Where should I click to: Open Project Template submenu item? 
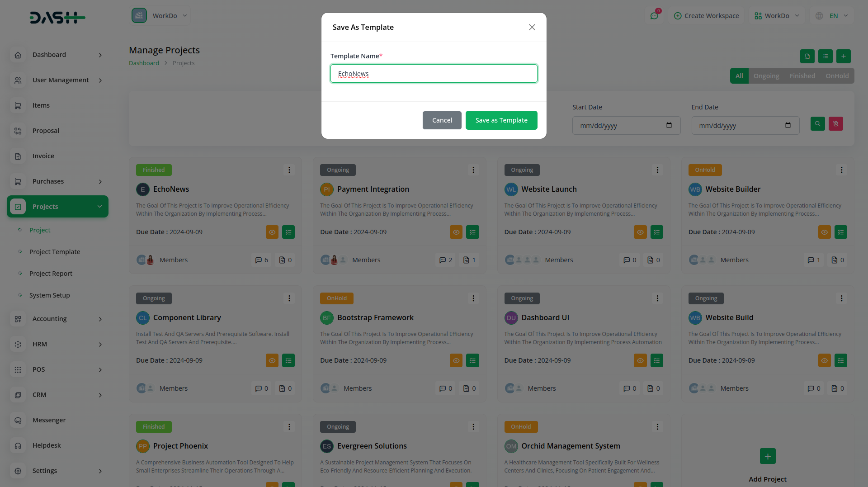[55, 252]
